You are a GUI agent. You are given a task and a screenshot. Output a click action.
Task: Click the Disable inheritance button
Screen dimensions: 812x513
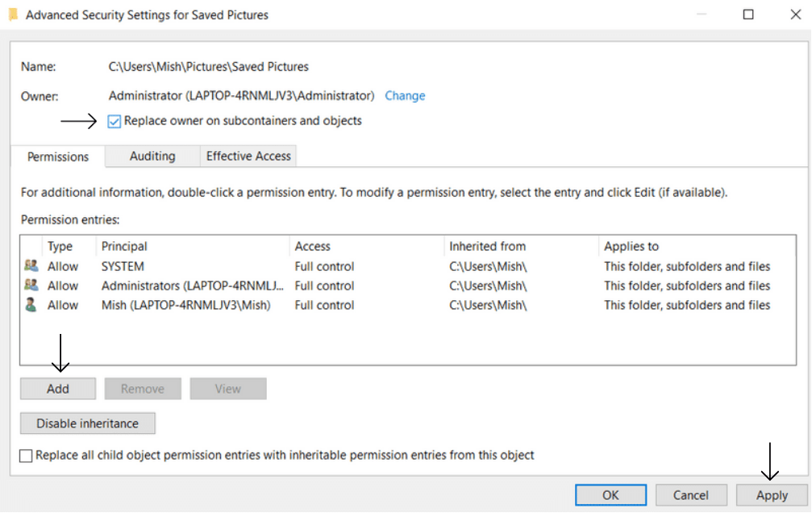87,423
